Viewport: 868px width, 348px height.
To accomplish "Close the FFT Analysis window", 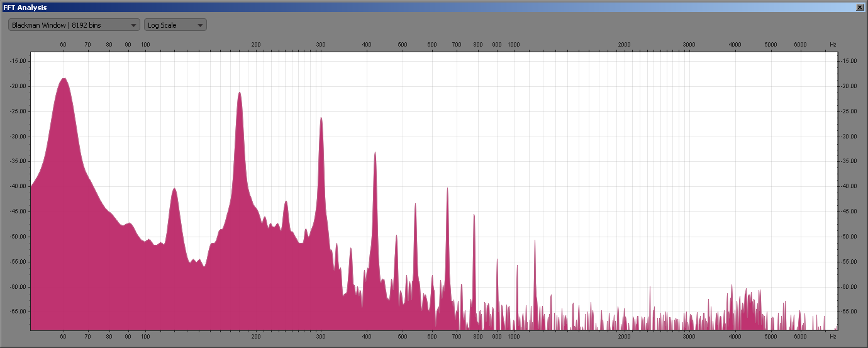I will tap(860, 7).
